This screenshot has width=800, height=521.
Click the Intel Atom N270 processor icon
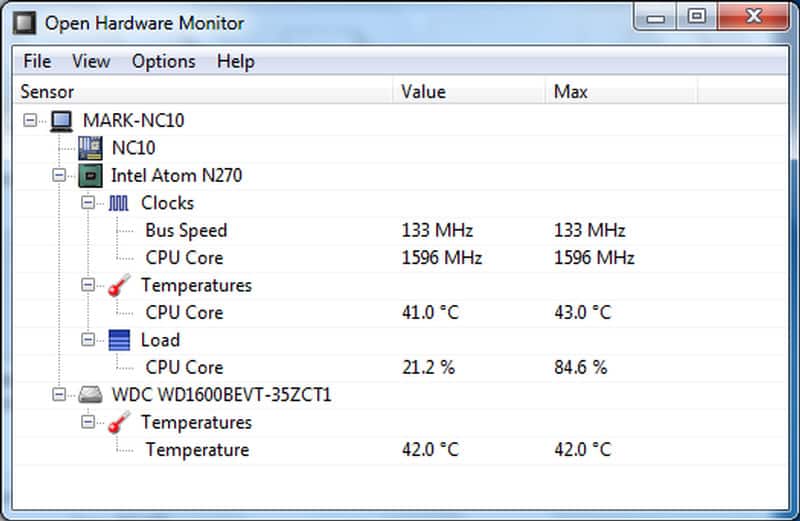point(91,176)
